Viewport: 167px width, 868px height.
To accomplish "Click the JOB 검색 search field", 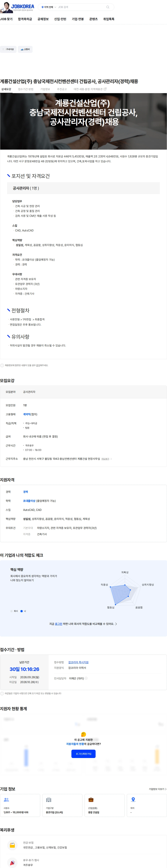I will pyautogui.click(x=81, y=7).
